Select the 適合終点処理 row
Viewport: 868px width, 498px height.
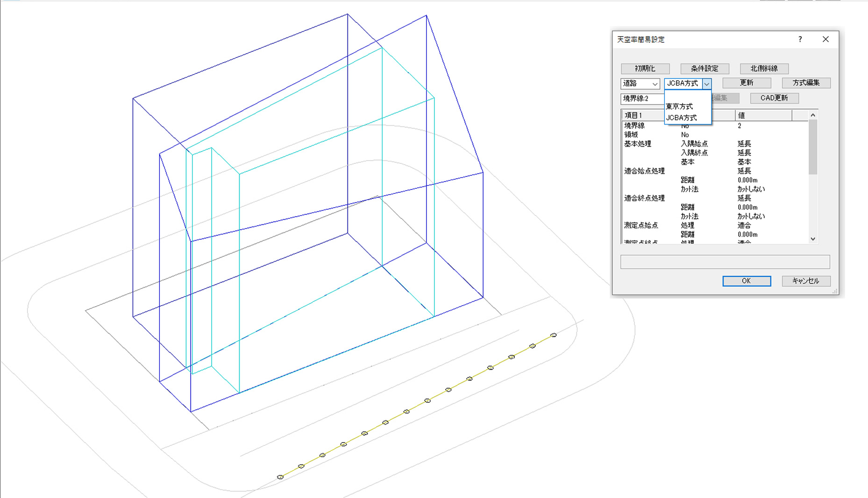715,198
